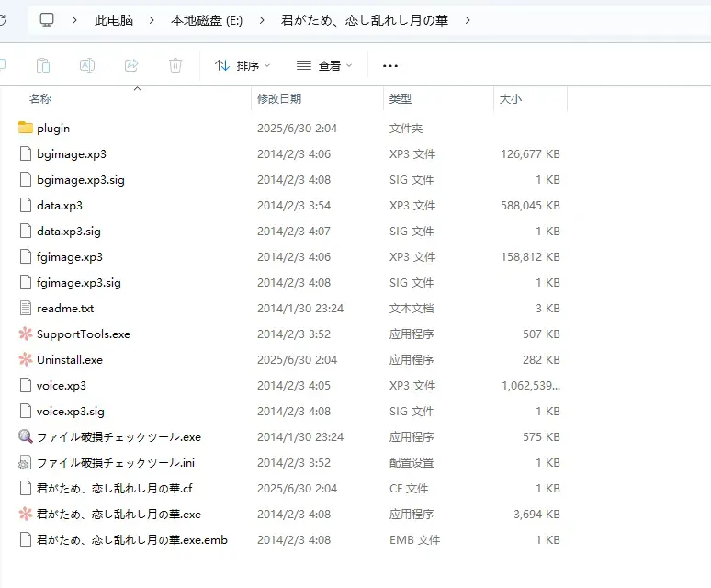Click the plugin folder name
Viewport: 711px width, 588px height.
tap(53, 129)
